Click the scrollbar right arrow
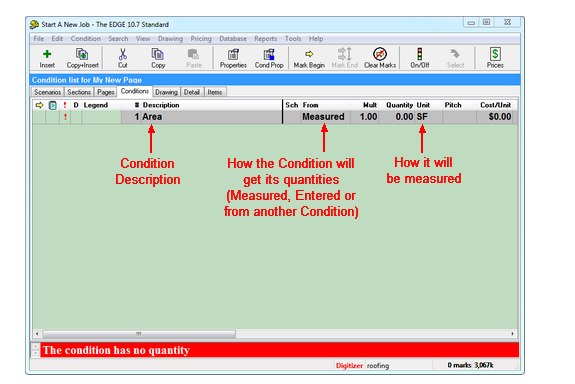This screenshot has width=575, height=384. tap(513, 334)
